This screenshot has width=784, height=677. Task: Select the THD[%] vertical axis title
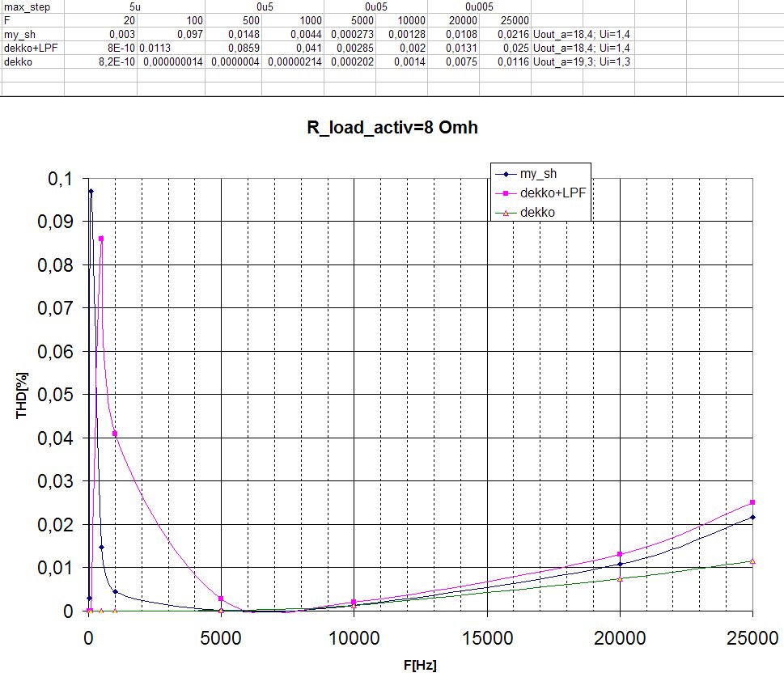click(22, 395)
